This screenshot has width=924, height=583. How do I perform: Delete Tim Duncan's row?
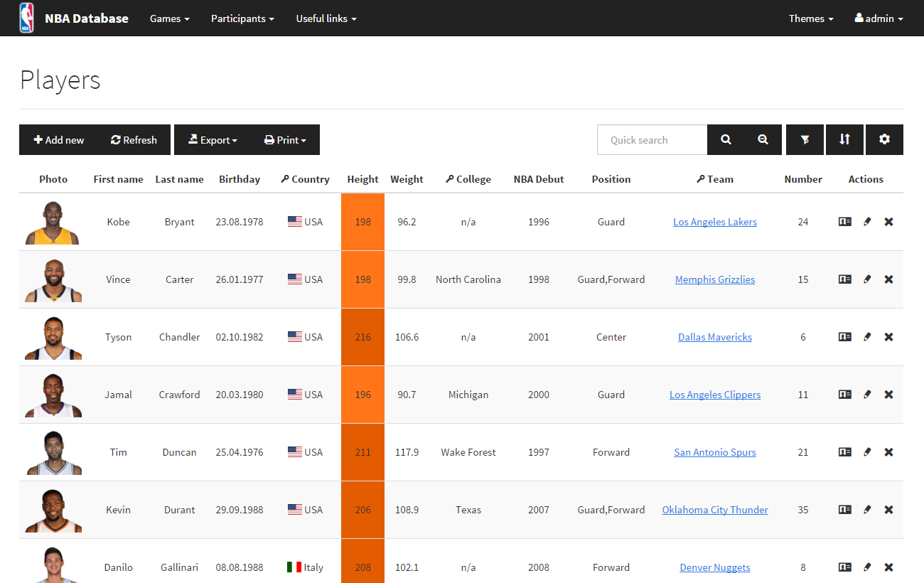[x=888, y=452]
